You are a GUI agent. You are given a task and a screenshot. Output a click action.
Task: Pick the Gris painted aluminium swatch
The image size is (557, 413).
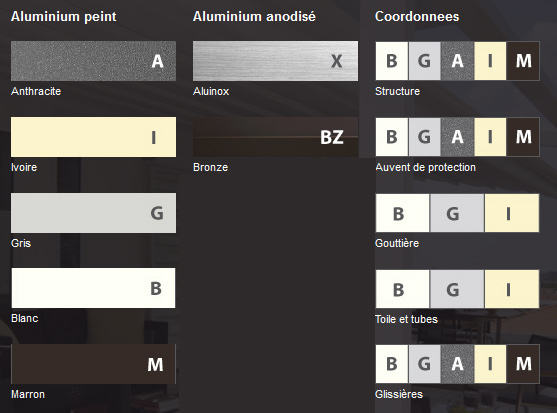[x=93, y=213]
